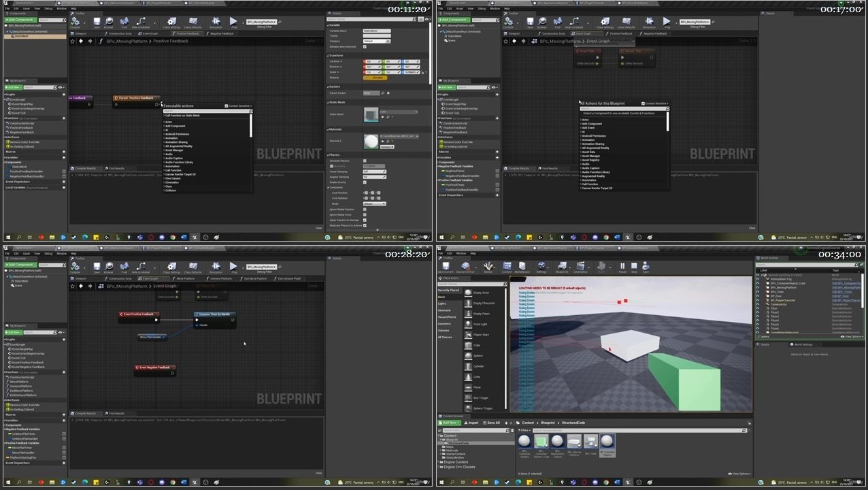Click graph back arrow in the 00:11:20 frame

tap(81, 41)
